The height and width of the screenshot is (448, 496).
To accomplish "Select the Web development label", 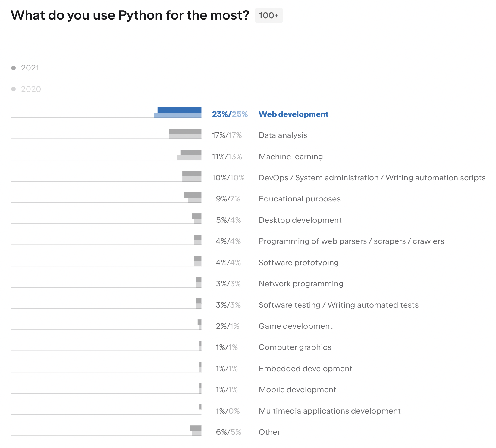I will click(x=294, y=114).
